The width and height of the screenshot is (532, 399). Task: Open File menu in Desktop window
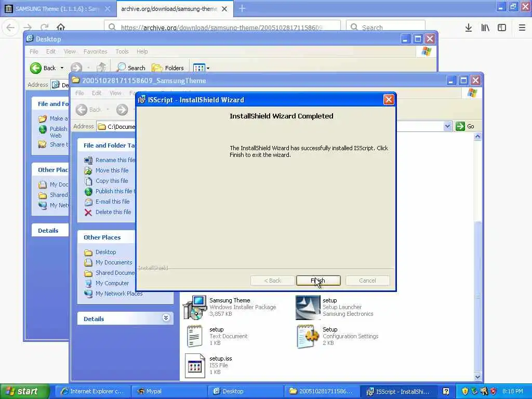pyautogui.click(x=34, y=51)
